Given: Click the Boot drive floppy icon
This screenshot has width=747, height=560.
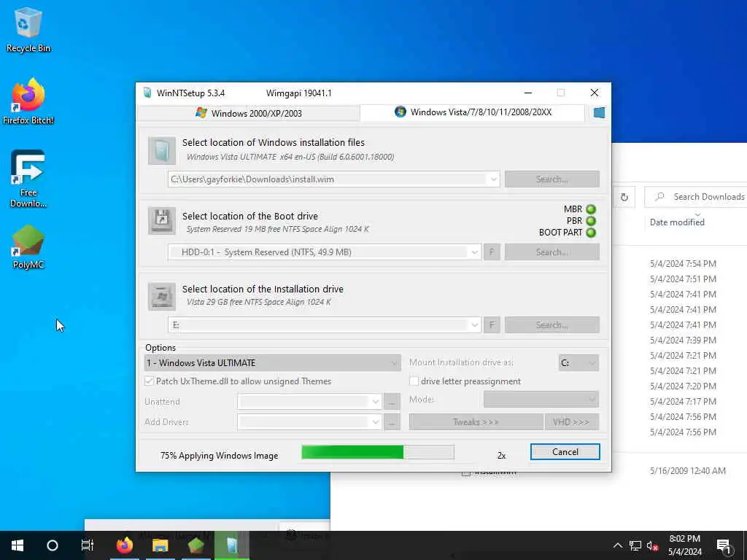Looking at the screenshot, I should pyautogui.click(x=161, y=220).
